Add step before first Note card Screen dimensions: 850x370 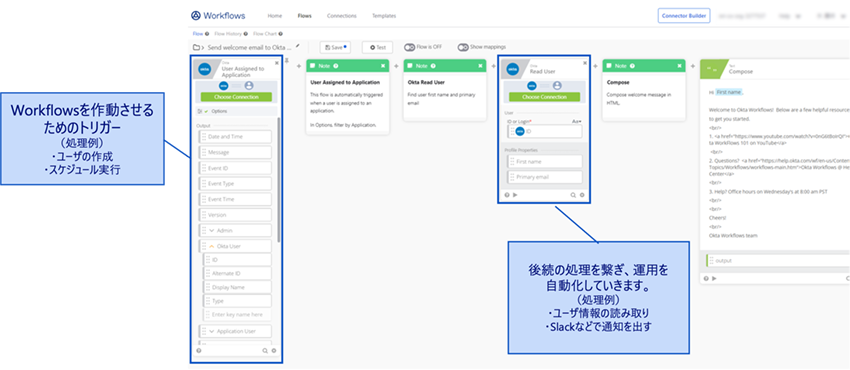[x=298, y=66]
